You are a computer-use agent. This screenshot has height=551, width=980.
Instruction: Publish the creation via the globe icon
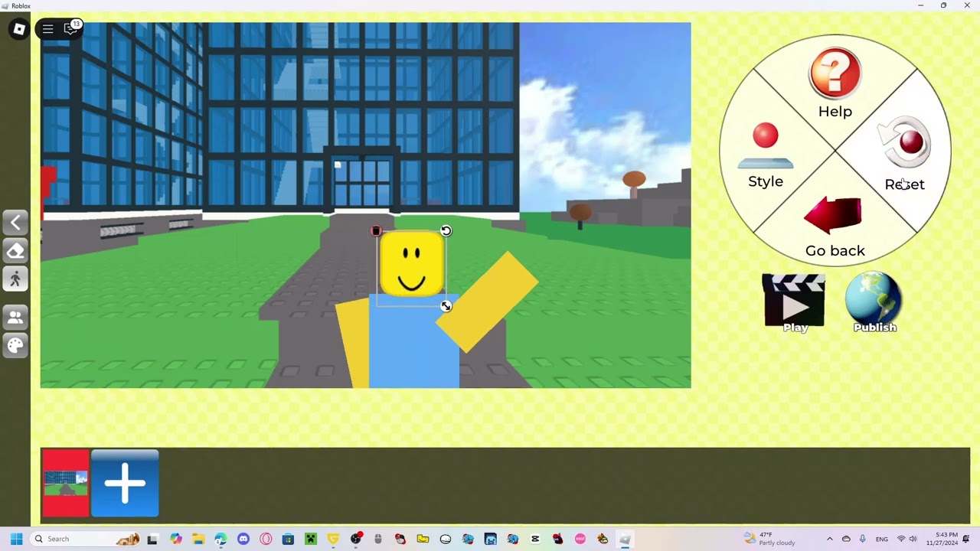874,303
